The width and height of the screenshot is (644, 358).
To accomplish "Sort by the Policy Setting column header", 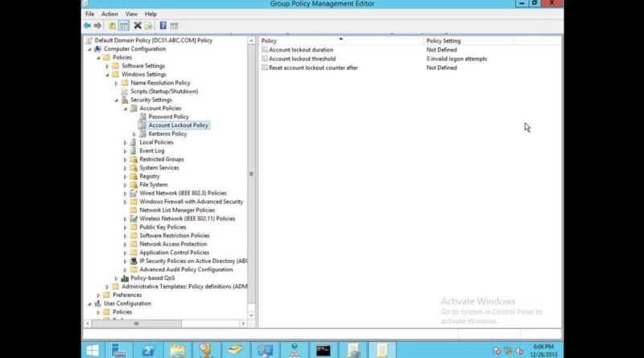I will tap(469, 41).
